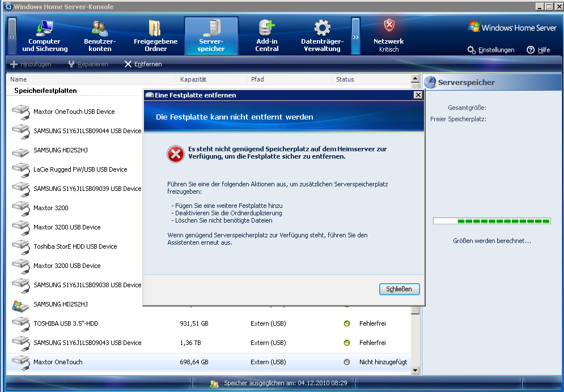Select the SAMSUNG S1Y6J1LSB09038 USB Device drive icon
The height and width of the screenshot is (392, 564).
click(21, 285)
